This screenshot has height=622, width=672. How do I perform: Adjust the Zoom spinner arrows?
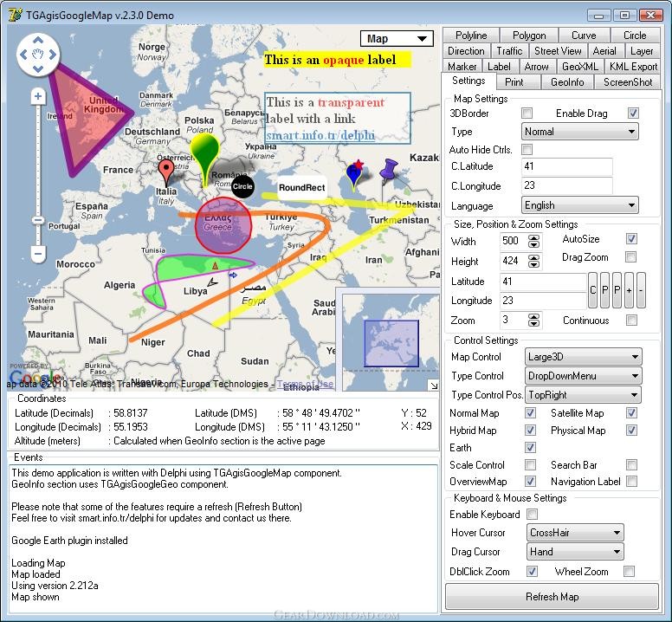click(533, 321)
